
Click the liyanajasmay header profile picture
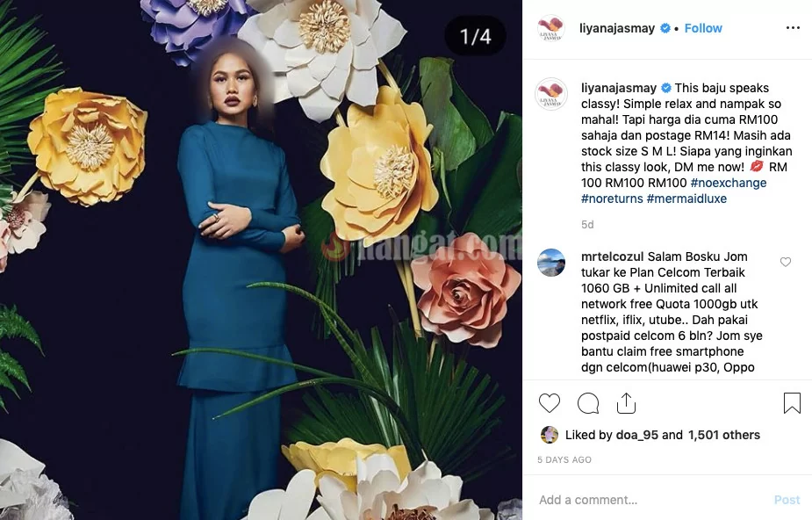pos(551,28)
